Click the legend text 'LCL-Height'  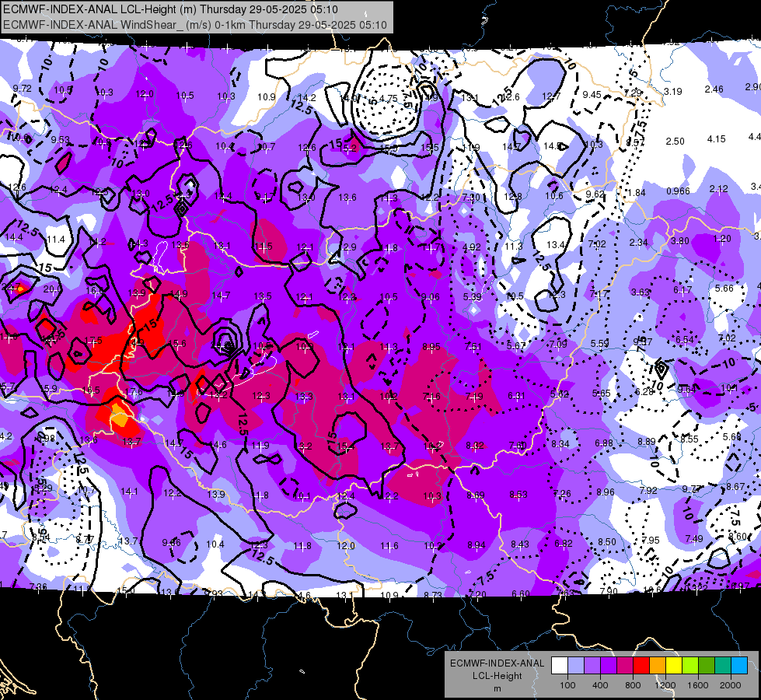pyautogui.click(x=497, y=676)
